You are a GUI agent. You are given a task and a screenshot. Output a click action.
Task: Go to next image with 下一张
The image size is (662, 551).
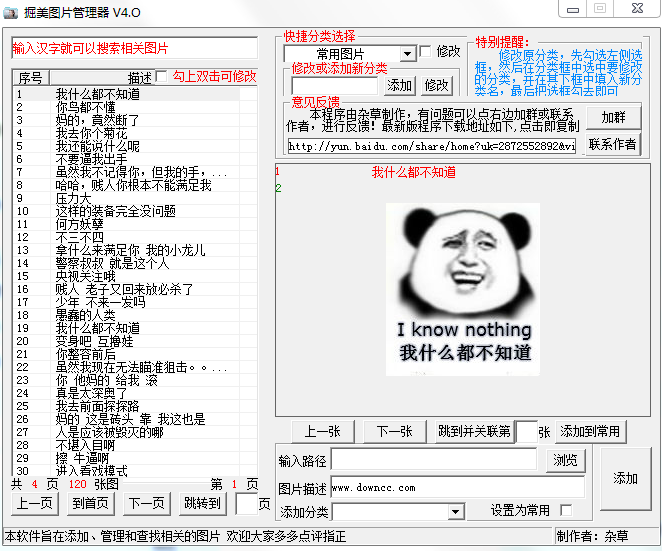(x=394, y=432)
